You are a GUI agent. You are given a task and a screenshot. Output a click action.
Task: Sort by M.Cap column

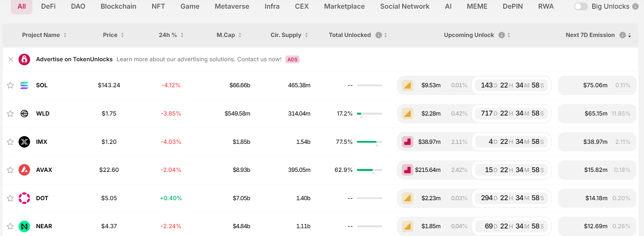point(229,35)
